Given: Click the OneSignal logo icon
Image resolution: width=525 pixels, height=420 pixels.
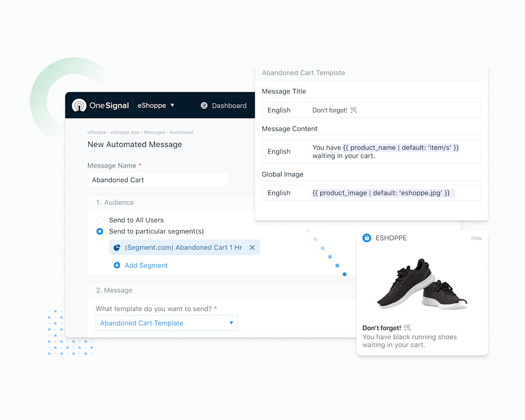Looking at the screenshot, I should 79,105.
